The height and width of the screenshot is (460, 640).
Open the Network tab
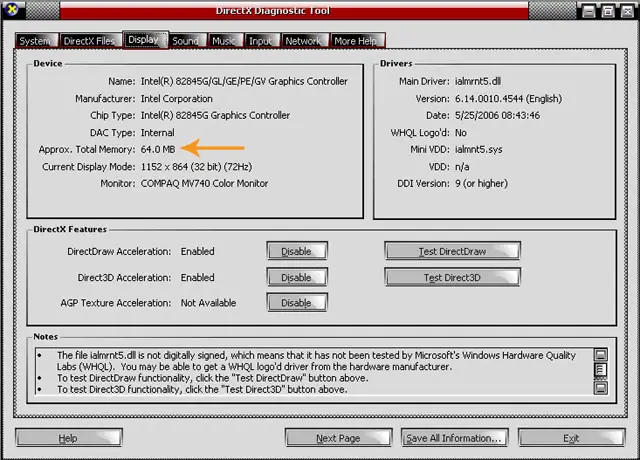304,41
